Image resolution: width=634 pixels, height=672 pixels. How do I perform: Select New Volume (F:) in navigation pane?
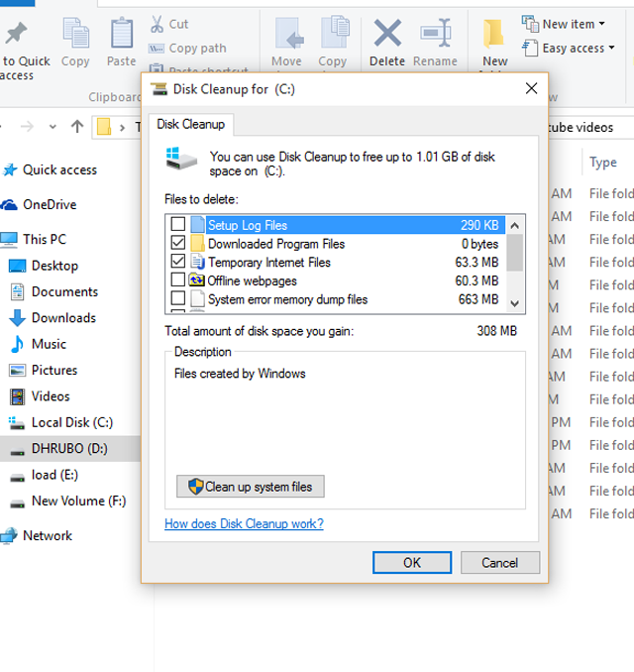tap(70, 501)
